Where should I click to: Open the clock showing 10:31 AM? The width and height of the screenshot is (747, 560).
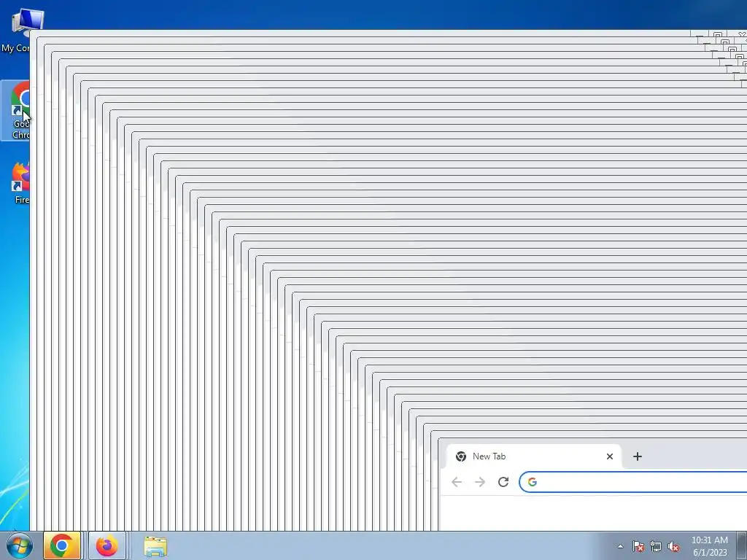click(709, 546)
